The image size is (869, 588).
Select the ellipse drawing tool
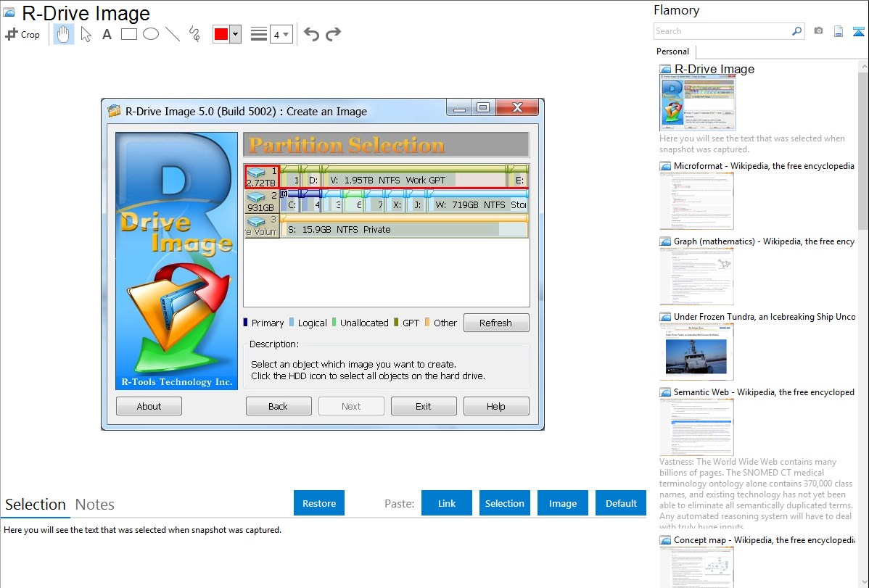click(x=151, y=34)
